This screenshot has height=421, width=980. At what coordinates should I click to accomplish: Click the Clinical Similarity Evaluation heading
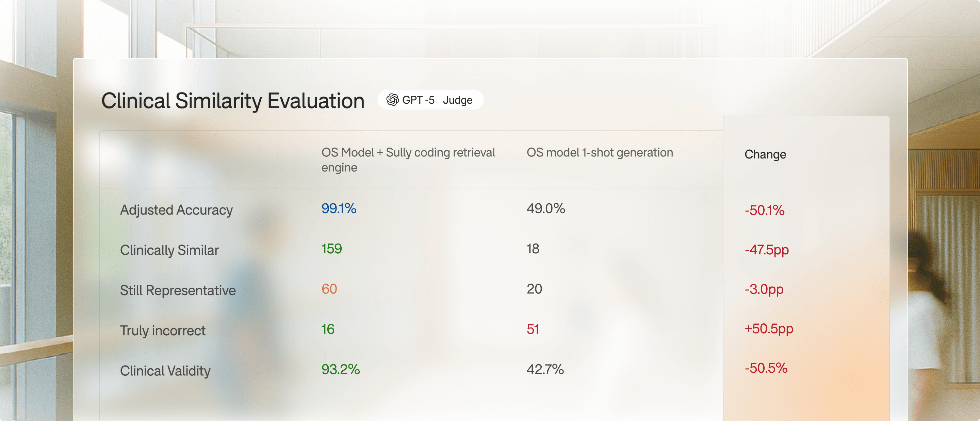pos(232,101)
